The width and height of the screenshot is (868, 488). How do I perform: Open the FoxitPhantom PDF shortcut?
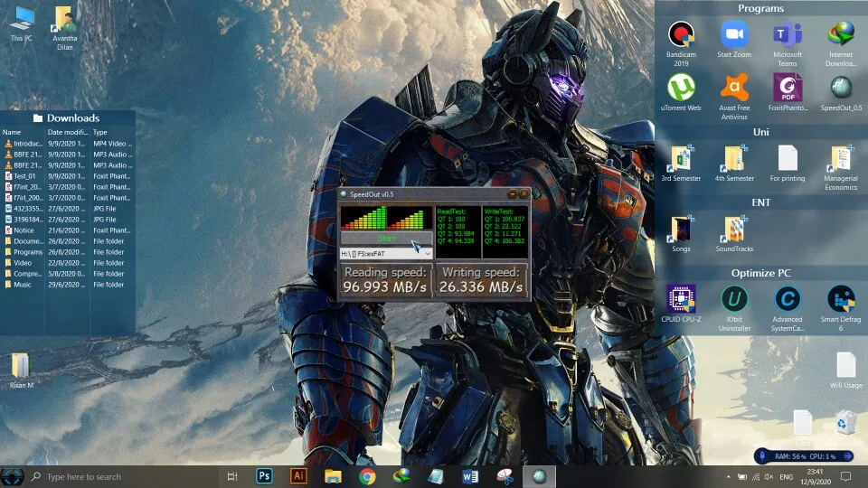(x=788, y=93)
